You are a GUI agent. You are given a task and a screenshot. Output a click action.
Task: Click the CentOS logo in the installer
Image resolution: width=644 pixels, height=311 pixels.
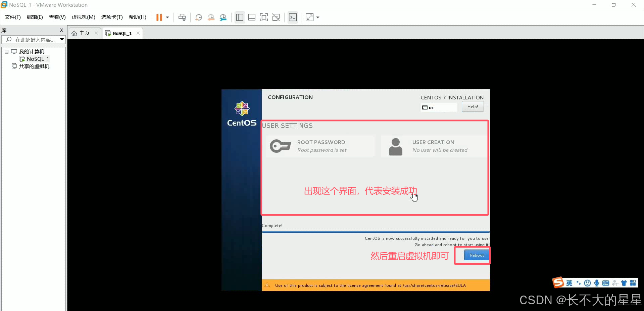pyautogui.click(x=242, y=114)
